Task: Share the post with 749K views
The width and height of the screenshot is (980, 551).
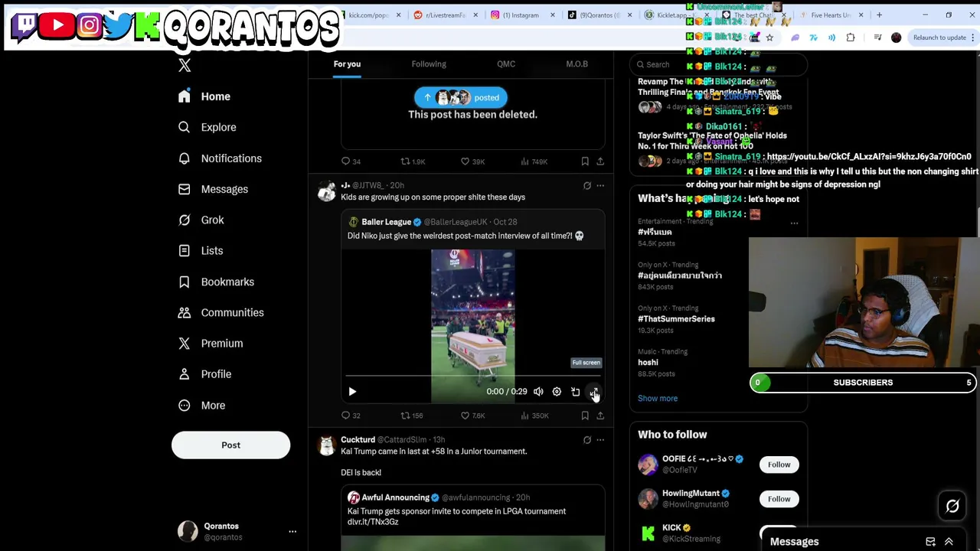Action: tap(600, 161)
